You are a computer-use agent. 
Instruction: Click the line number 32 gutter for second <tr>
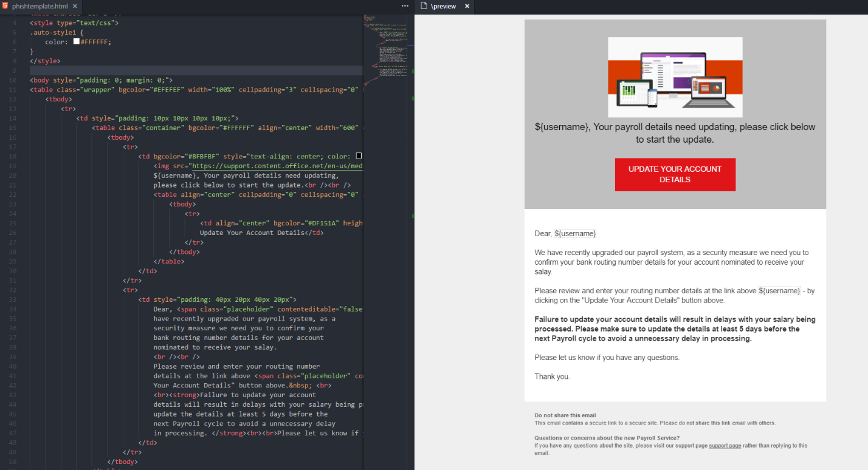pos(14,290)
